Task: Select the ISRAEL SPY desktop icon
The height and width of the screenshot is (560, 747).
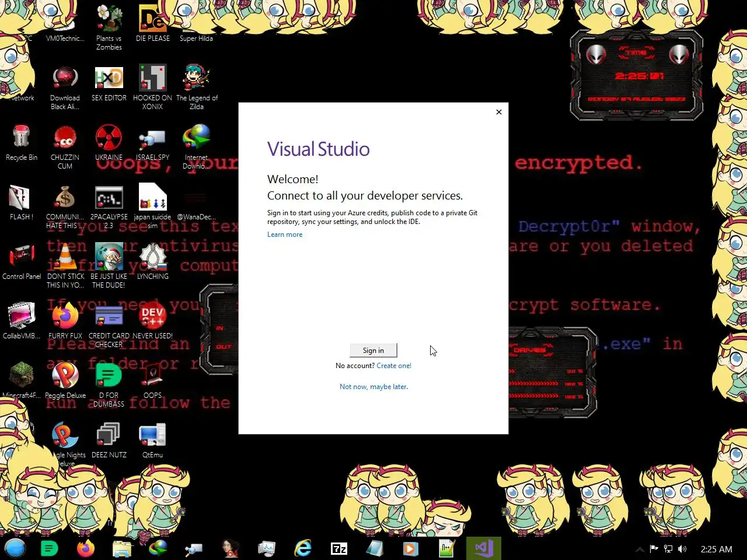Action: coord(153,143)
